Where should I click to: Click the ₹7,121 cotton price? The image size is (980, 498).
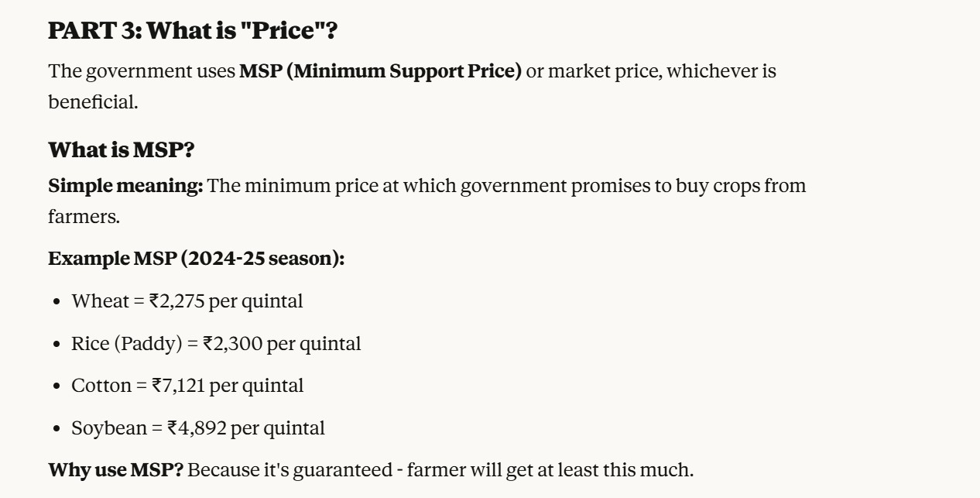click(179, 385)
